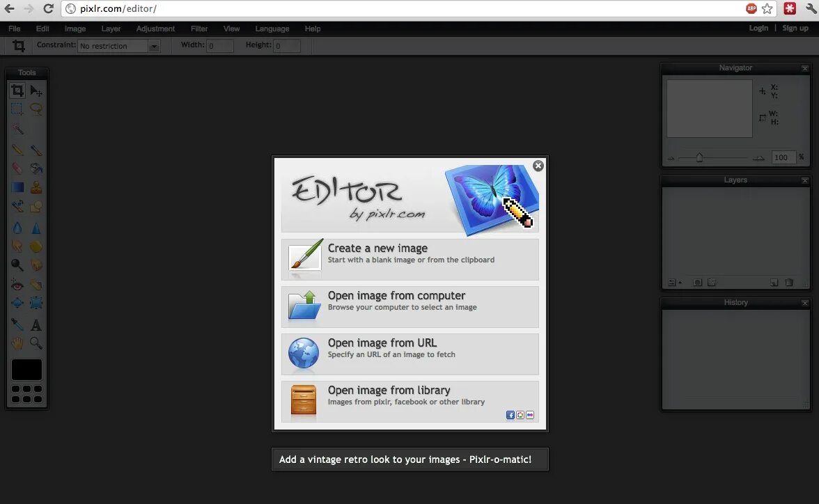Image resolution: width=819 pixels, height=504 pixels.
Task: Choose Open image from computer
Action: coord(410,306)
